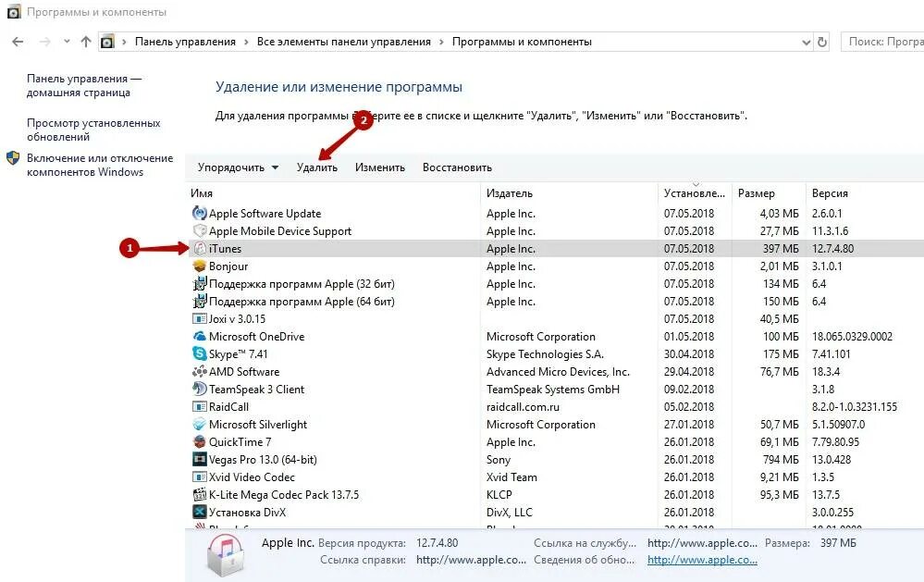Click the Back navigation arrow
This screenshot has width=924, height=582.
(18, 42)
